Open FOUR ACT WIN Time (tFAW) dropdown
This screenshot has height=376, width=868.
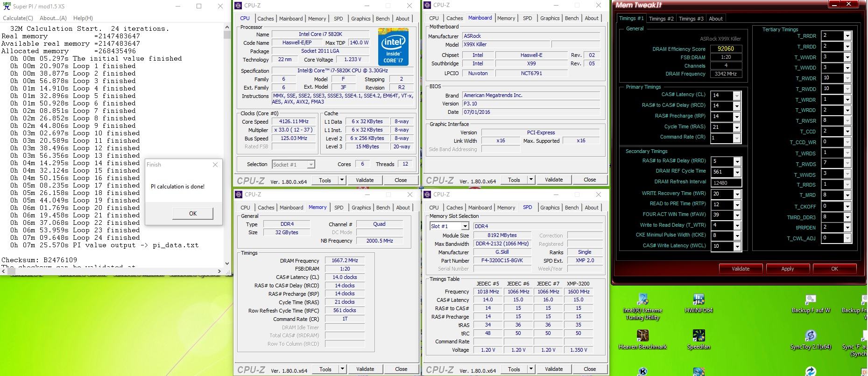point(737,215)
